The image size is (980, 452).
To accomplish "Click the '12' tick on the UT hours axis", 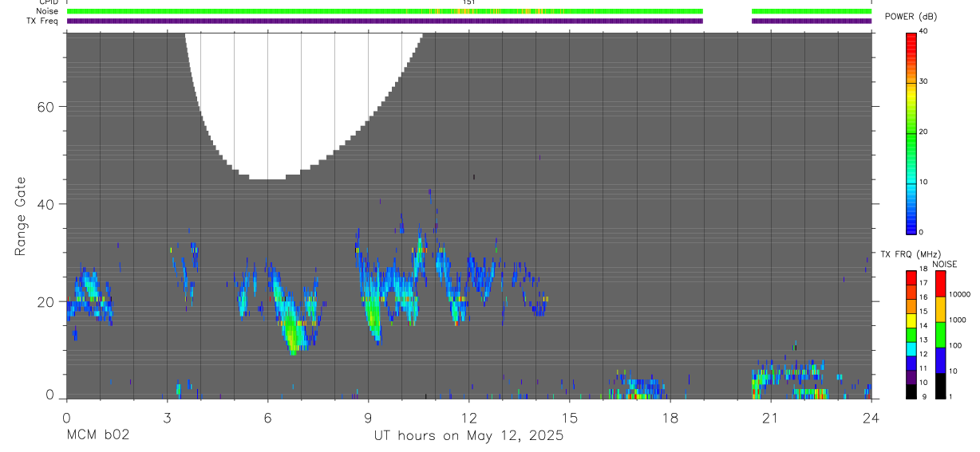I will [x=469, y=418].
